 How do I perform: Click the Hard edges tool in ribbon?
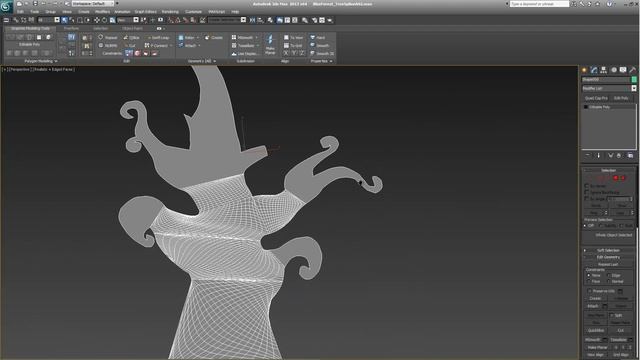click(x=318, y=38)
